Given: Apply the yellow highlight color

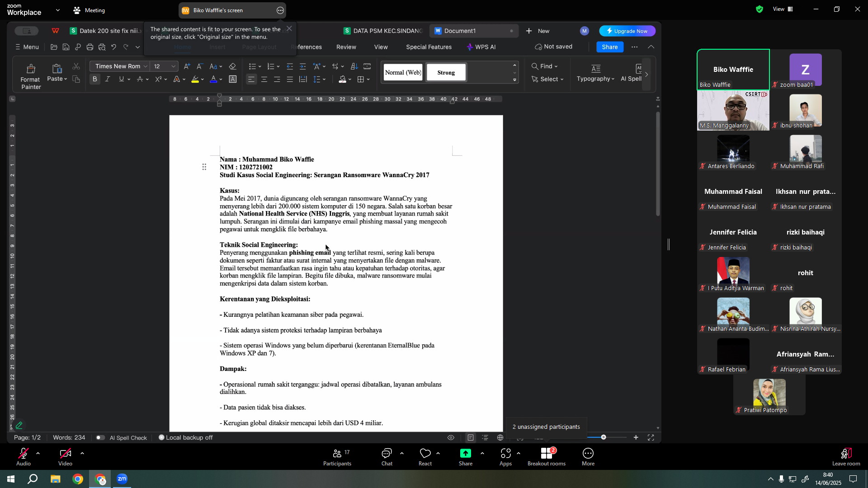Looking at the screenshot, I should (195, 79).
